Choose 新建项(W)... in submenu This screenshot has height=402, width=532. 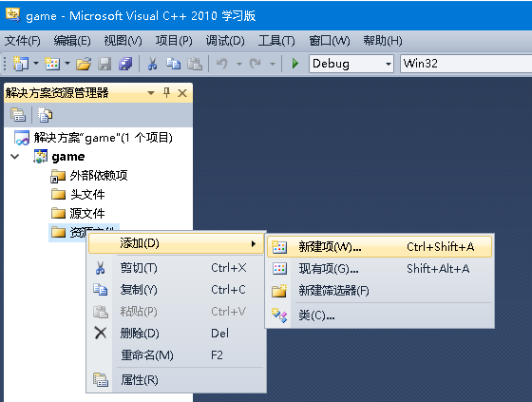click(379, 247)
